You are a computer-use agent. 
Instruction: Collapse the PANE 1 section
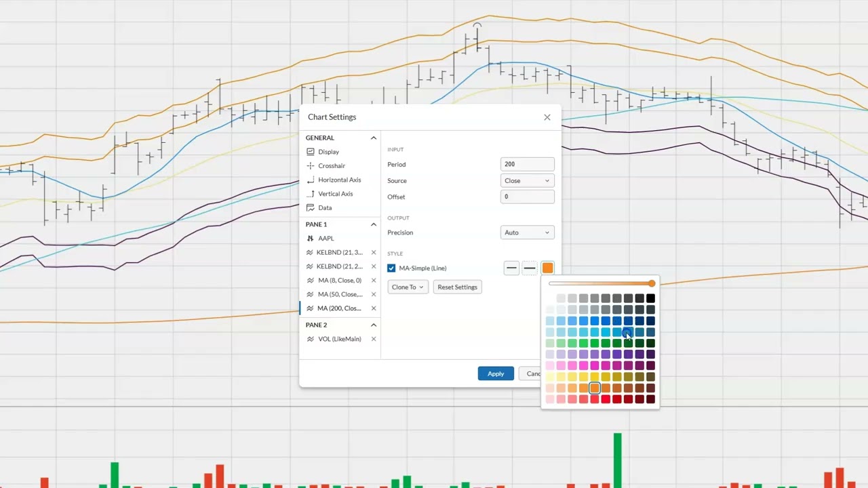pos(373,224)
